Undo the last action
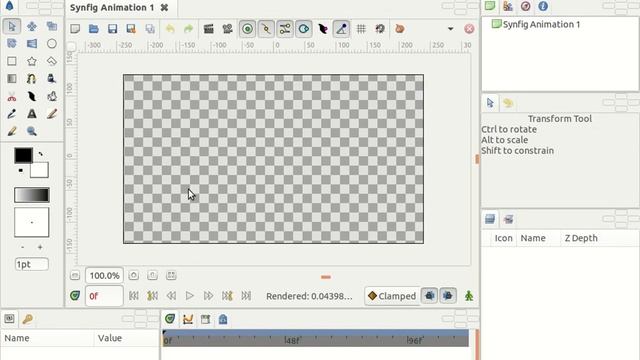The image size is (640, 360). 170,29
